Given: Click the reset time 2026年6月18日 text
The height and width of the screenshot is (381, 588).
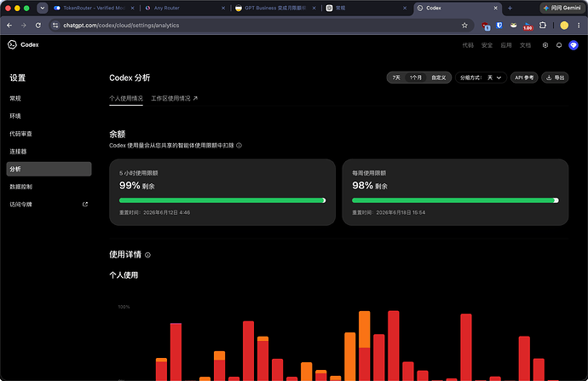Looking at the screenshot, I should (401, 212).
